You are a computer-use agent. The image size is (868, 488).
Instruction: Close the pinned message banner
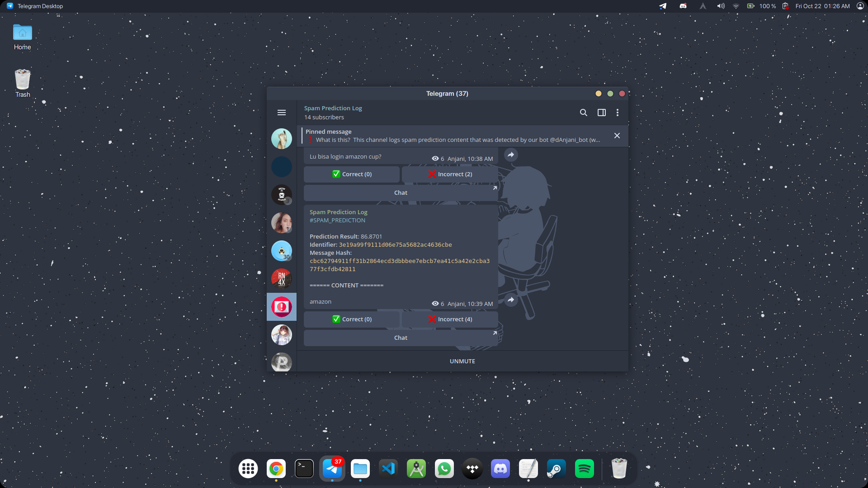point(617,136)
